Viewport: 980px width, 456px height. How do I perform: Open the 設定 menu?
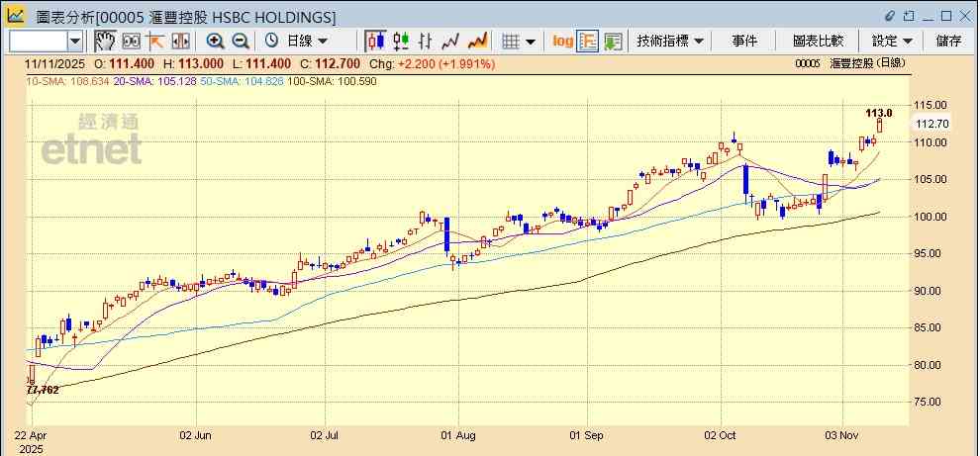[892, 41]
